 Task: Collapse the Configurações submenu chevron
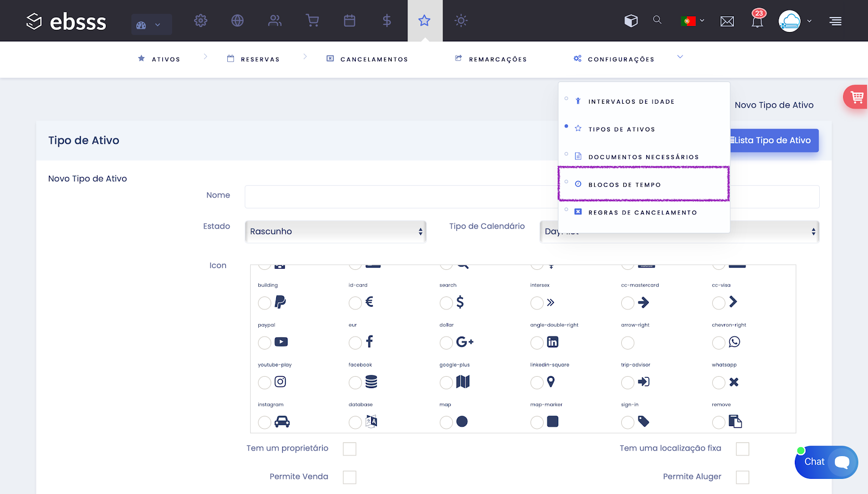(680, 56)
